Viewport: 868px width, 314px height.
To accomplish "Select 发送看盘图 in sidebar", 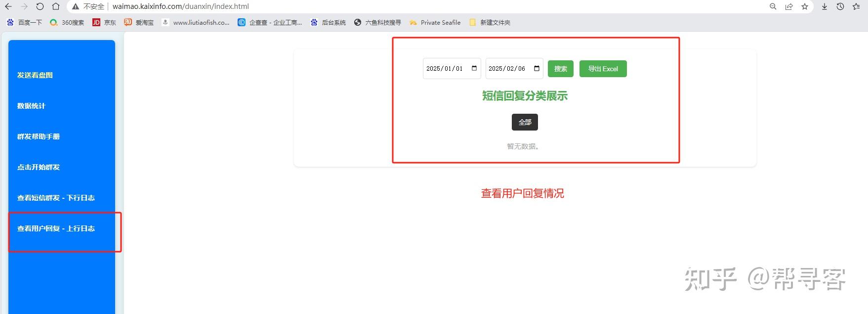I will pyautogui.click(x=35, y=75).
